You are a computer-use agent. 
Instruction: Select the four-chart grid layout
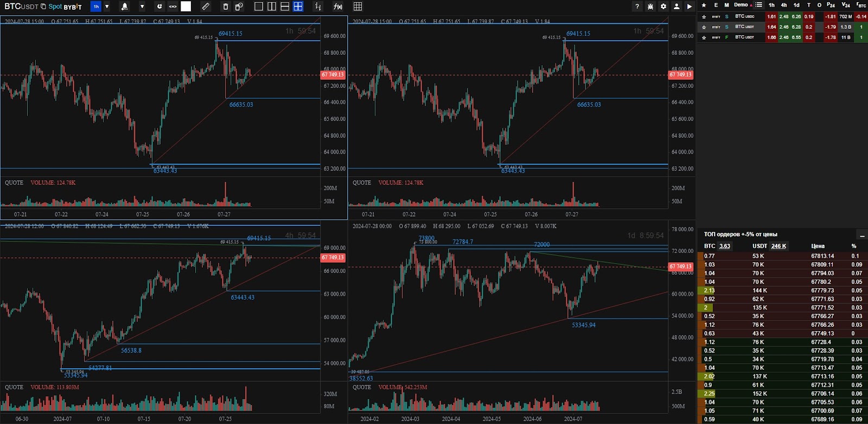(298, 7)
